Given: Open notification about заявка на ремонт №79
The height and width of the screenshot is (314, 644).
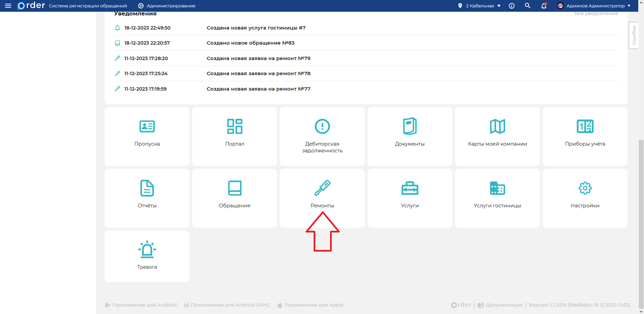Looking at the screenshot, I should (258, 58).
